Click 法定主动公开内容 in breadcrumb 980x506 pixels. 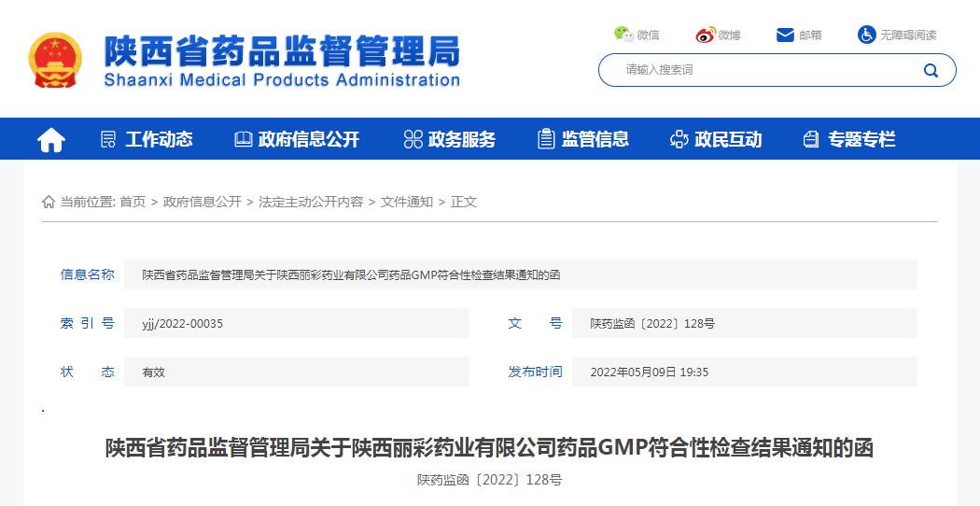pyautogui.click(x=311, y=202)
